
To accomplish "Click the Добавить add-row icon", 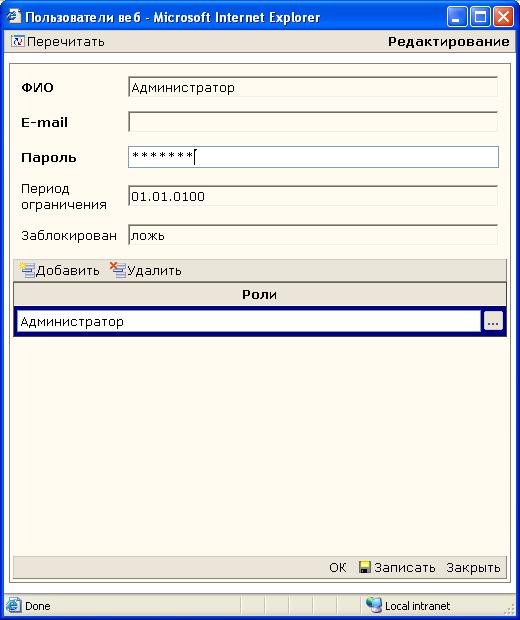I will point(27,270).
